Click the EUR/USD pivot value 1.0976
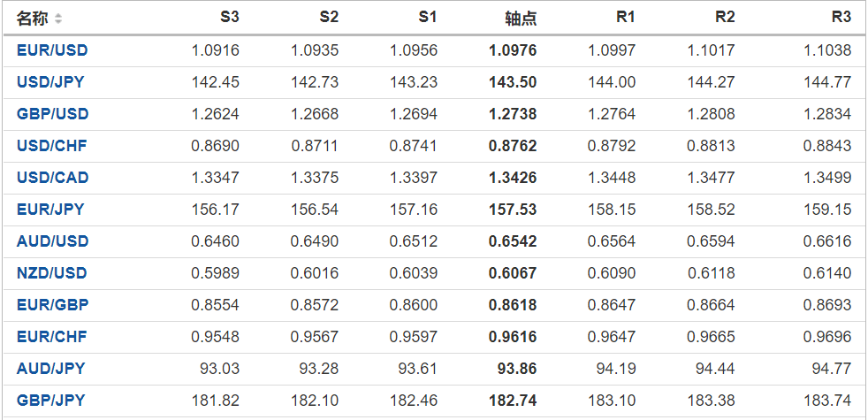The image size is (868, 420). 513,50
